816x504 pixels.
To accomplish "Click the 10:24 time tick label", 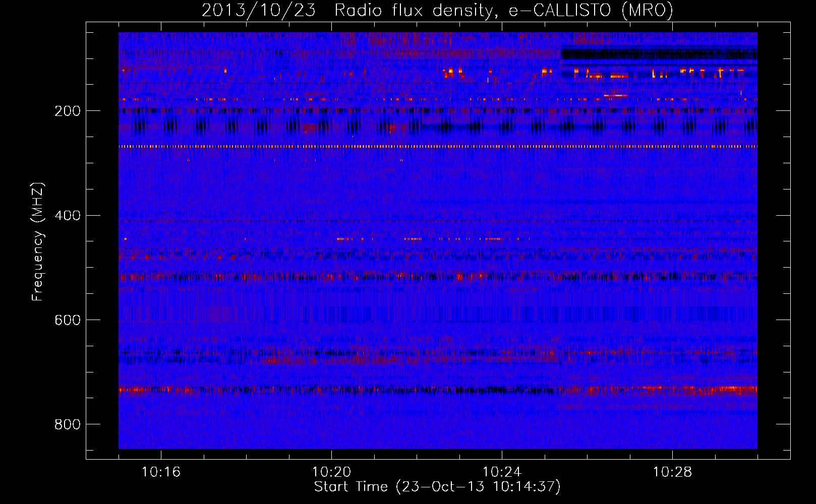I will pyautogui.click(x=502, y=472).
